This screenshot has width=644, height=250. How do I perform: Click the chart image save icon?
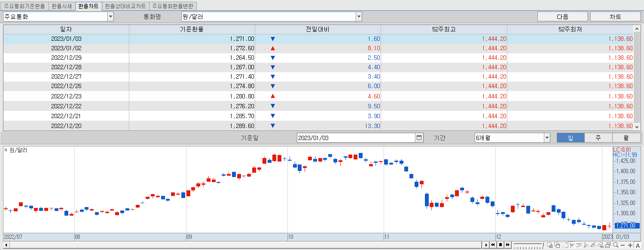(608, 245)
